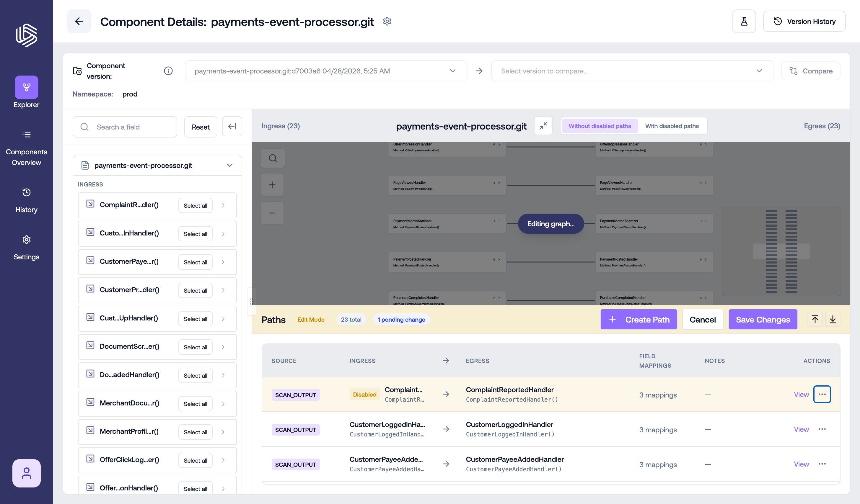
Task: Open the user profile icon
Action: tap(26, 473)
